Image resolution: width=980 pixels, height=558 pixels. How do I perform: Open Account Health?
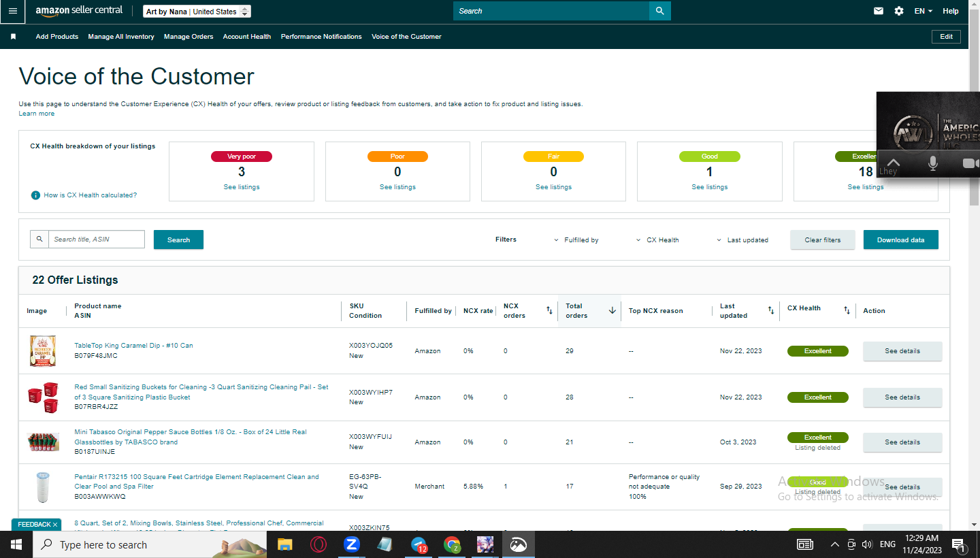coord(247,37)
